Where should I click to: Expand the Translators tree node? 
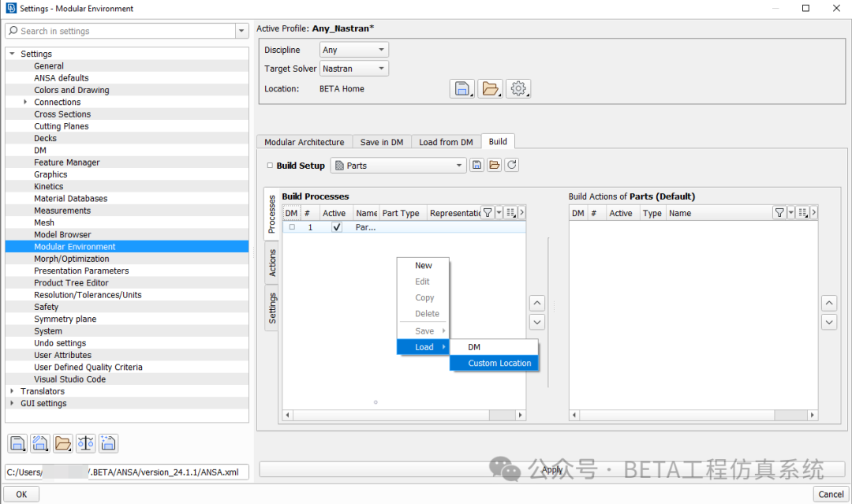[12, 391]
